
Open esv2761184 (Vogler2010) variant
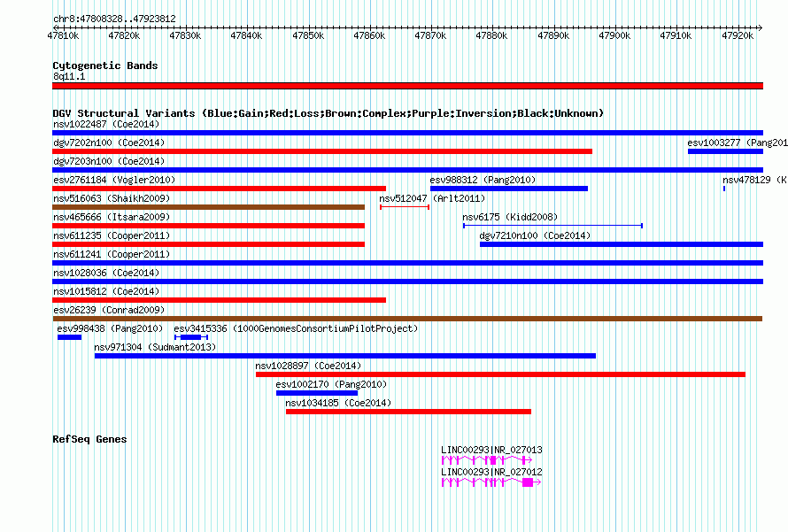tap(114, 180)
